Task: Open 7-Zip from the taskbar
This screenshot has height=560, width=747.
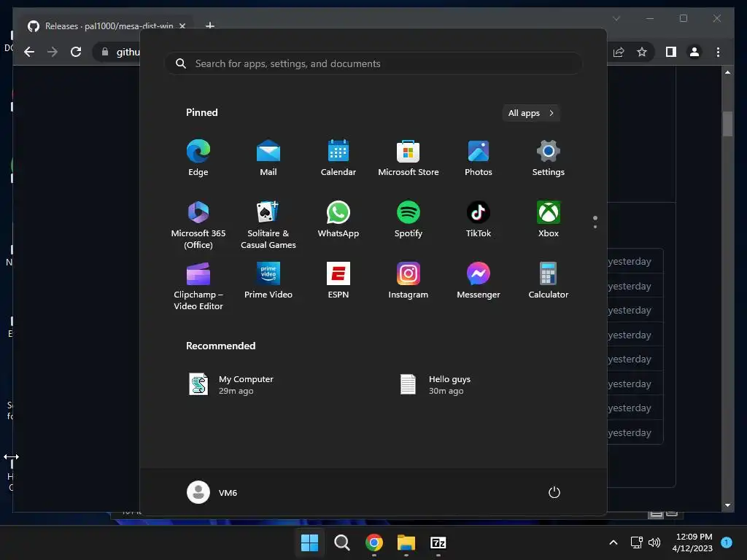Action: tap(438, 542)
